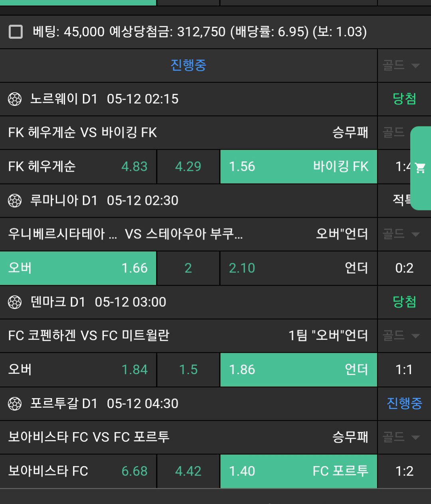Click the soccer ball icon for 포르투갈 D1
431x504 pixels.
tap(15, 404)
